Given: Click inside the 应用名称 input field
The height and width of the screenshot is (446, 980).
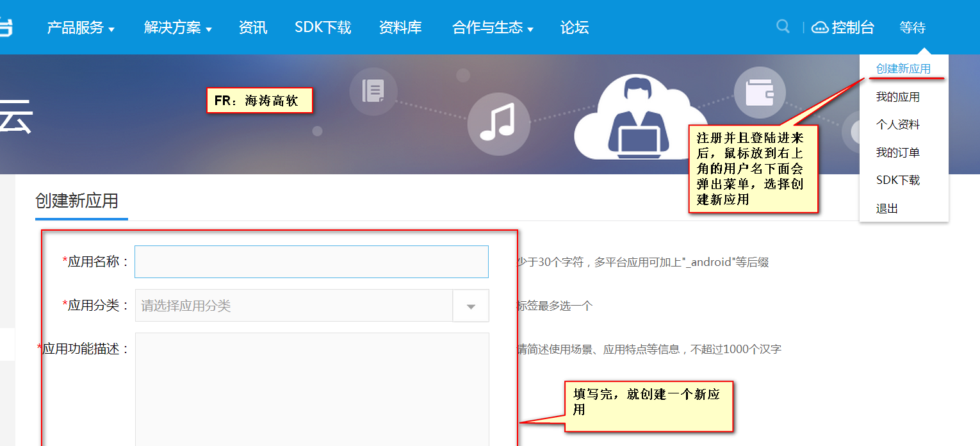Looking at the screenshot, I should 311,261.
